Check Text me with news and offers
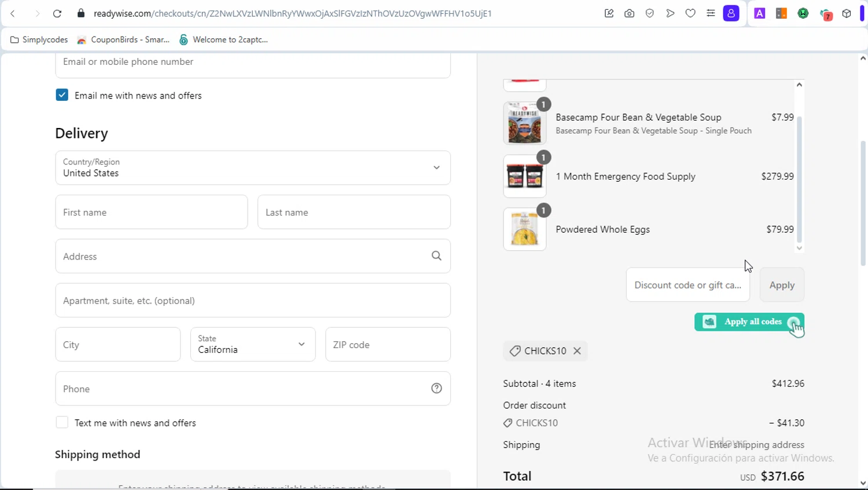The image size is (868, 490). point(62,422)
